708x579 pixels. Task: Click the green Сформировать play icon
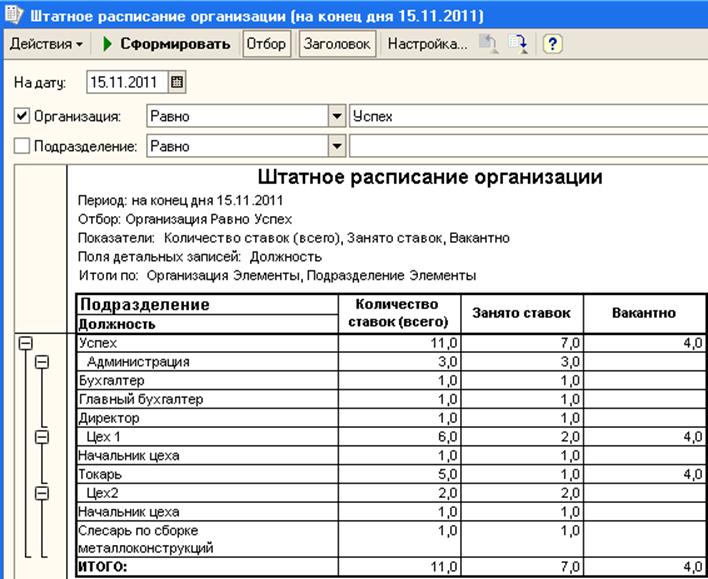tap(107, 44)
